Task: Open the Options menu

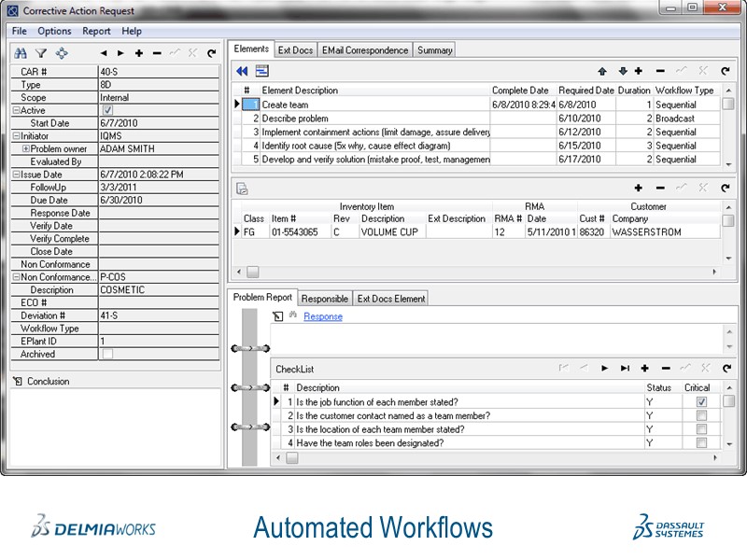Action: [54, 31]
